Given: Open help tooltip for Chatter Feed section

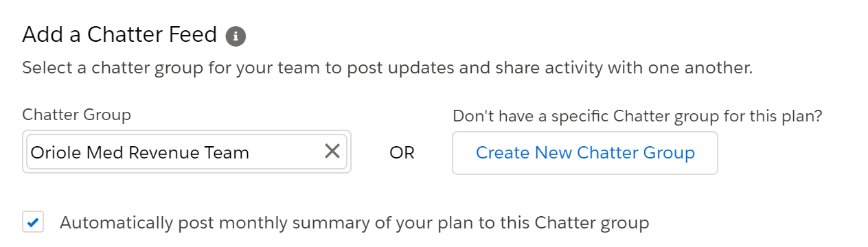Looking at the screenshot, I should pos(236,36).
